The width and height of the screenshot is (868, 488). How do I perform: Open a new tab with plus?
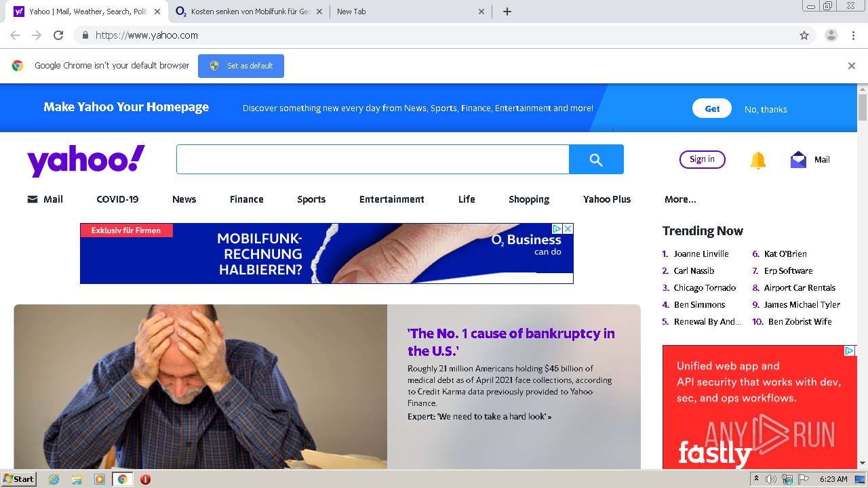click(x=507, y=12)
